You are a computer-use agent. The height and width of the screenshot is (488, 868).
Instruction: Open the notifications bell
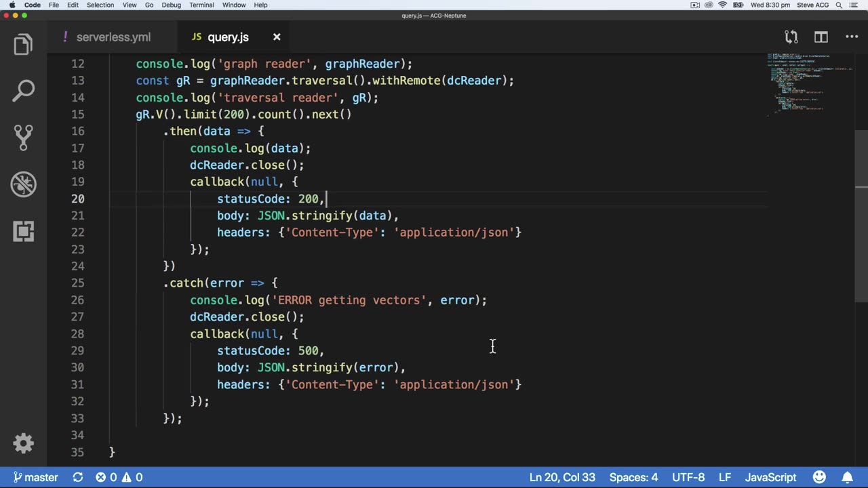click(848, 477)
